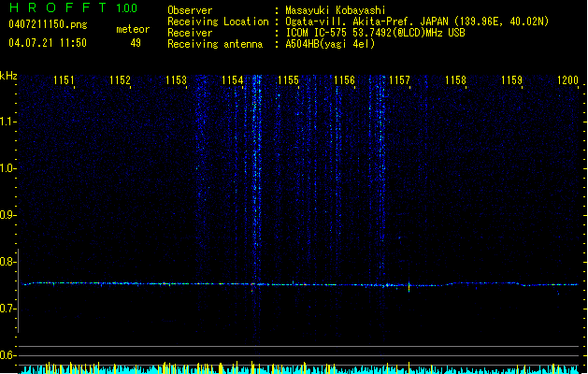
Task: Click the 1159 time axis label
Action: (512, 80)
